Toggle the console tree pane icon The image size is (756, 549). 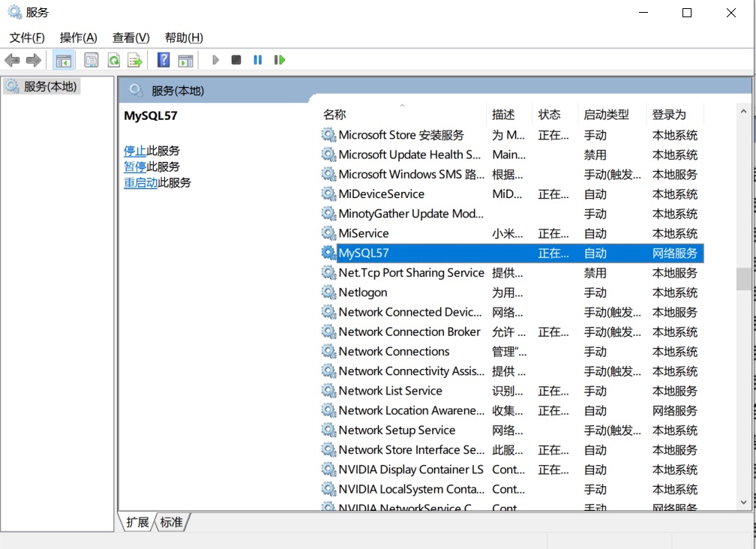63,60
